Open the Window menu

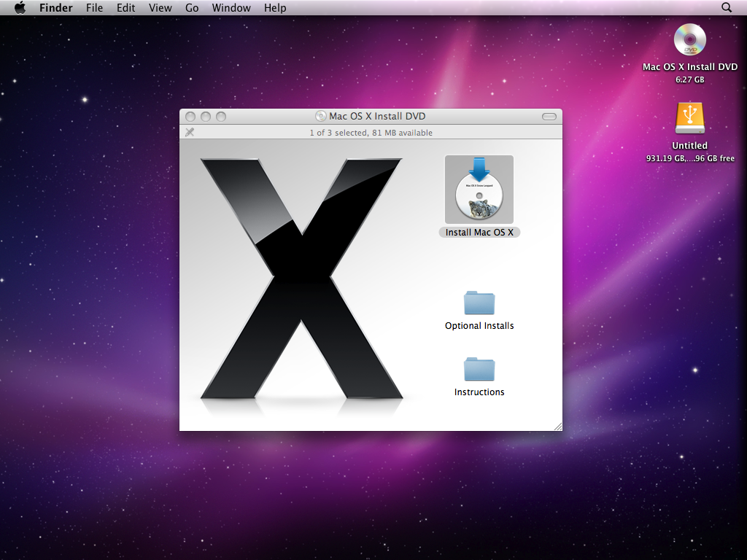coord(231,7)
